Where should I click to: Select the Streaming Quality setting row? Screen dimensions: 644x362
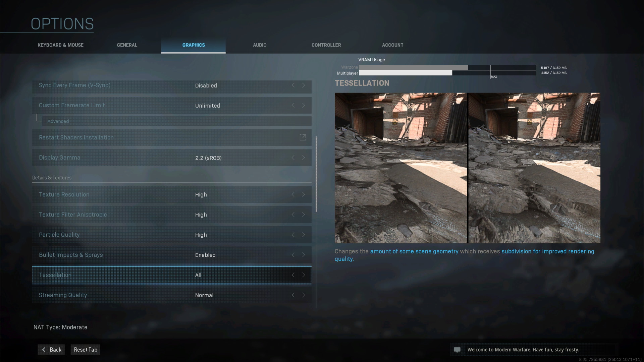(172, 295)
